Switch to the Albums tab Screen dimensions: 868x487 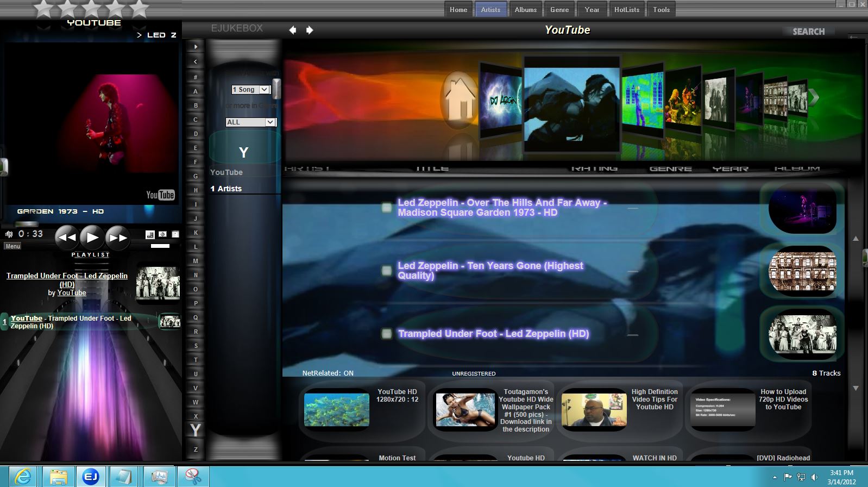pos(525,10)
